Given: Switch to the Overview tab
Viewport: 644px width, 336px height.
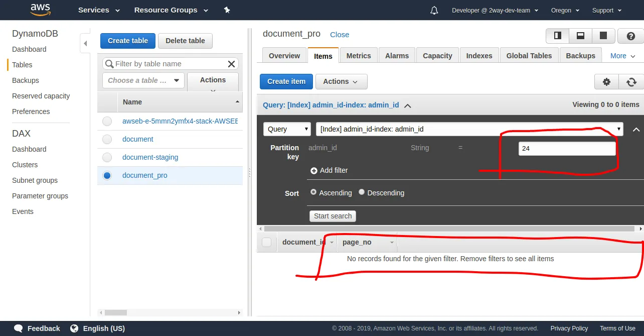Looking at the screenshot, I should [284, 56].
